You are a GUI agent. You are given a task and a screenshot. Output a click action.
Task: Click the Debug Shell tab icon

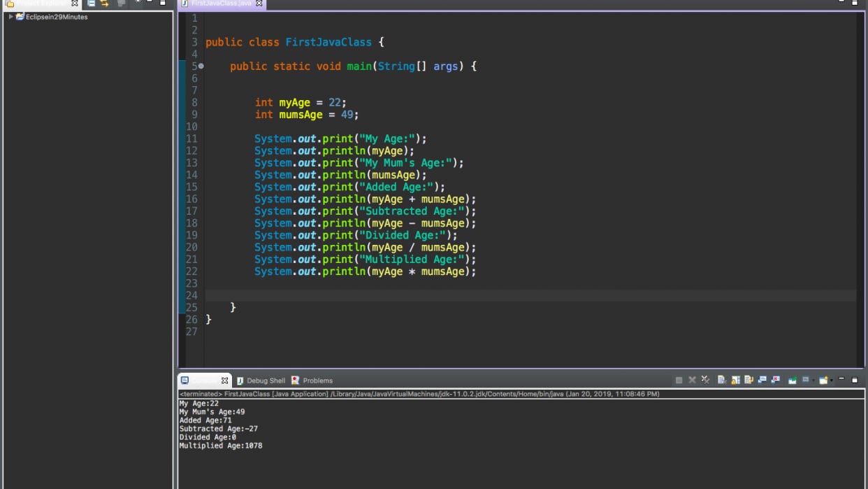pos(240,381)
